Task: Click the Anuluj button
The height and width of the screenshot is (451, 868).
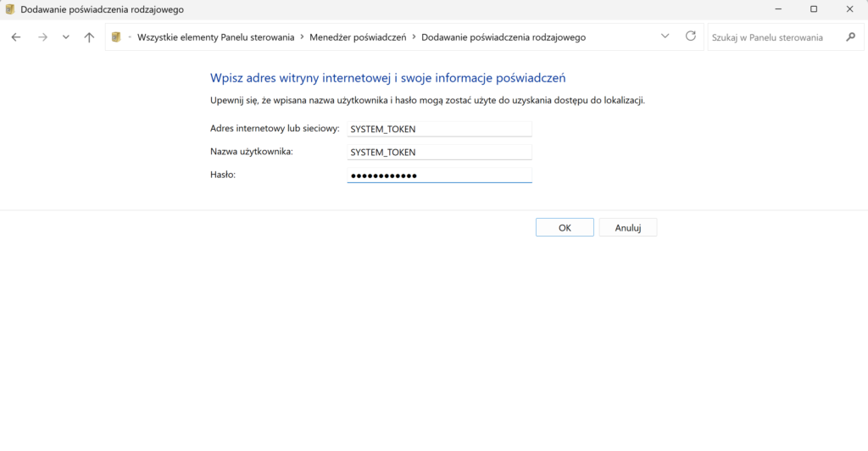Action: tap(627, 227)
